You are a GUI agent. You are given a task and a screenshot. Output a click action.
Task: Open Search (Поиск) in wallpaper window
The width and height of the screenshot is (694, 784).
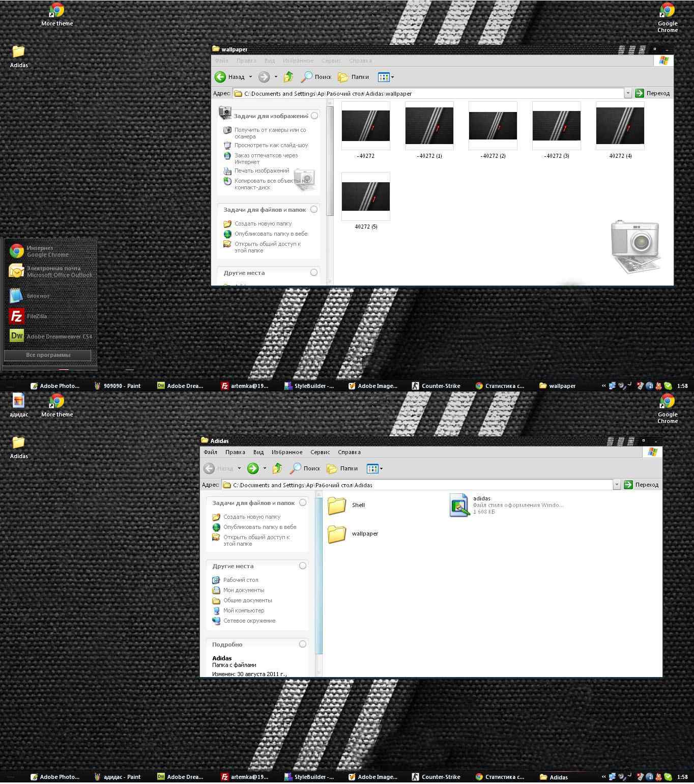tap(316, 77)
